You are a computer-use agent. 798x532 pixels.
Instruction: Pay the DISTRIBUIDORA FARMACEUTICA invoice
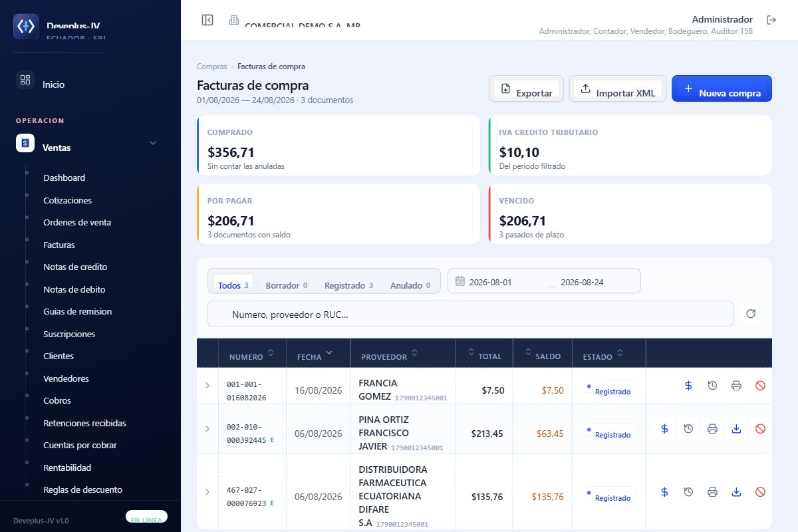(x=664, y=492)
